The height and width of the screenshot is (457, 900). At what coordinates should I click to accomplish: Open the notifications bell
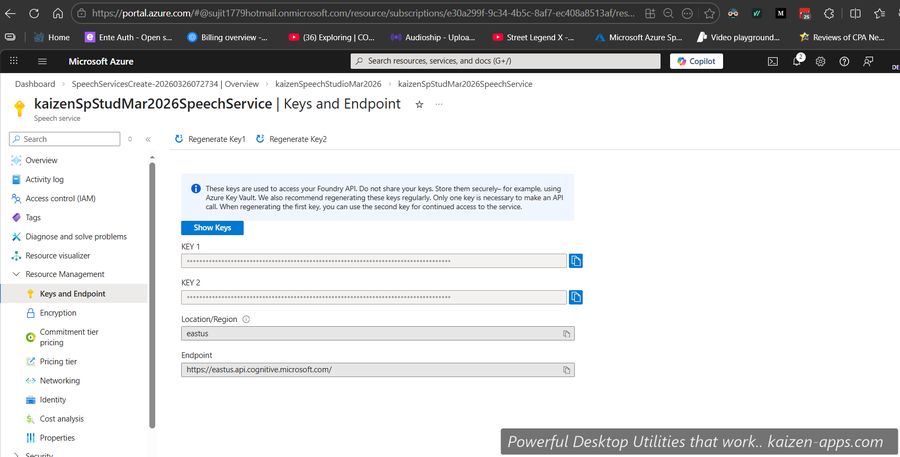click(797, 61)
